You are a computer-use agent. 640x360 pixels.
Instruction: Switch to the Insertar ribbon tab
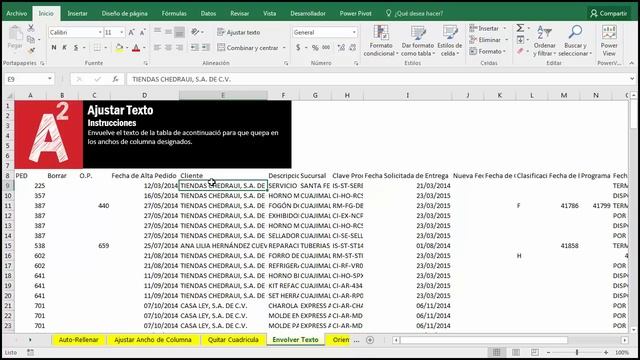click(77, 13)
